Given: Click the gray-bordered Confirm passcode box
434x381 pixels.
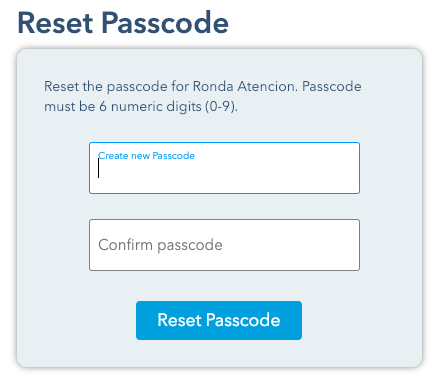Looking at the screenshot, I should tap(224, 245).
